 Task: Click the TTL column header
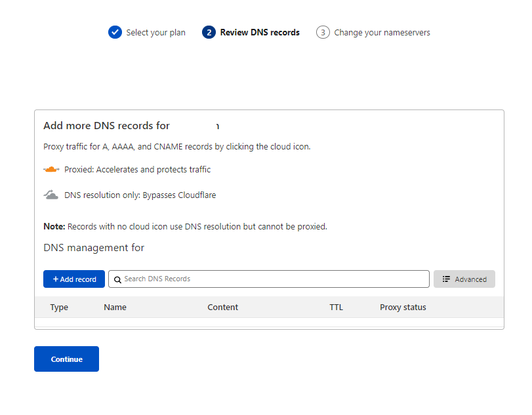tap(336, 307)
